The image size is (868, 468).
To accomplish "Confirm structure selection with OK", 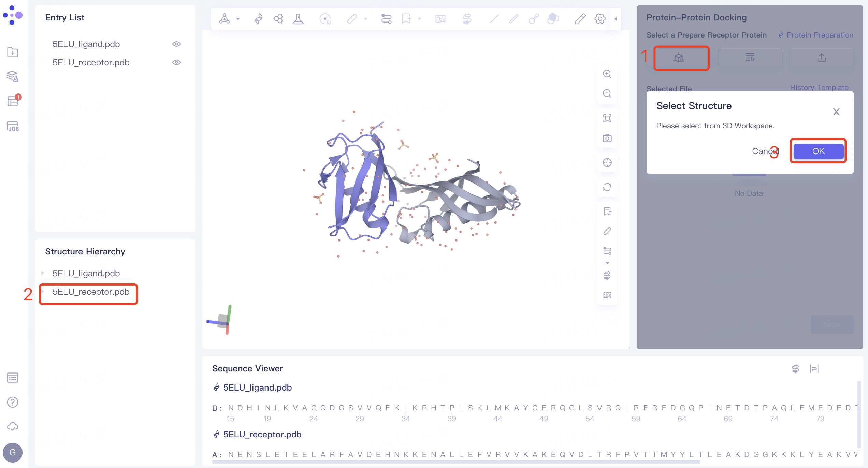I will point(818,151).
